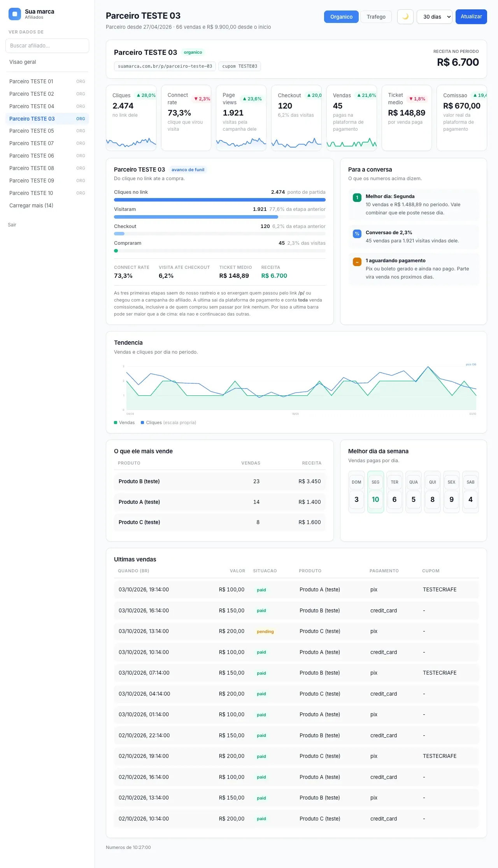Select Parceiro TESTE 05 in the sidebar
This screenshot has height=868, width=498.
click(47, 131)
